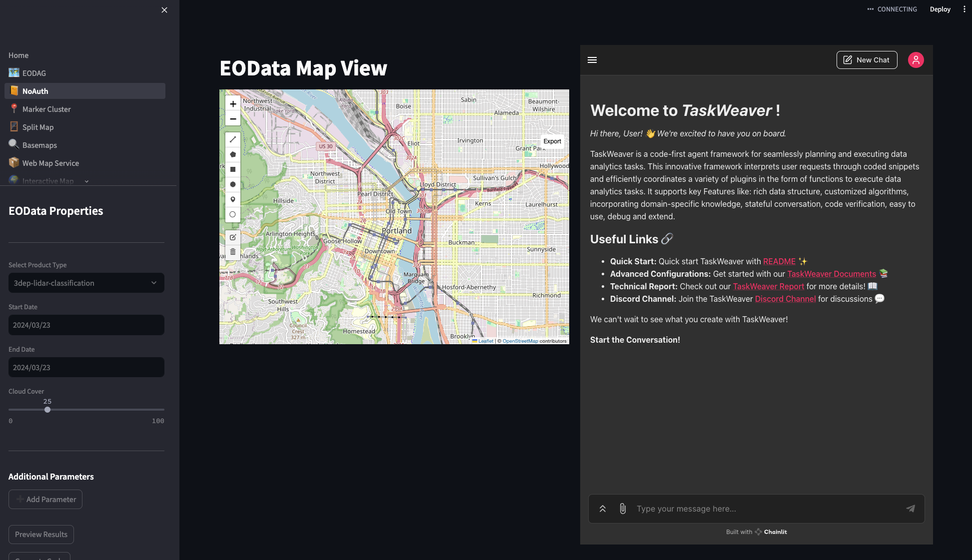Click the edit layers icon

click(233, 237)
